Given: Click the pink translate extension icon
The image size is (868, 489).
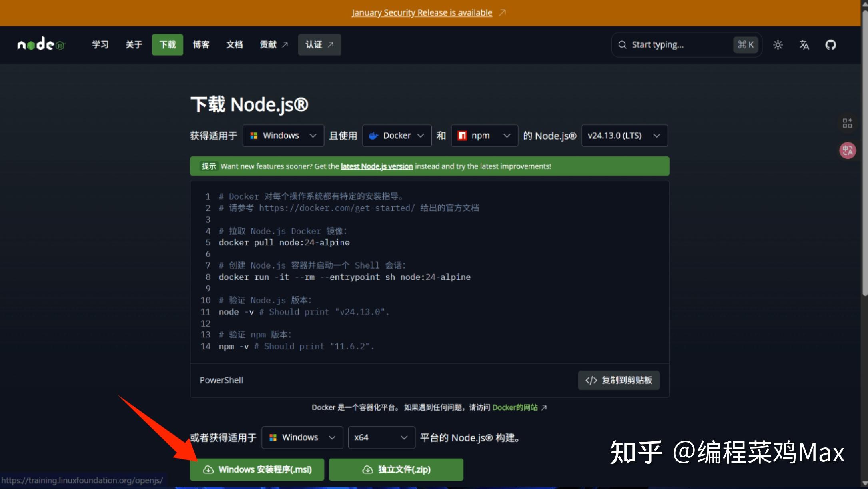Looking at the screenshot, I should coord(847,151).
